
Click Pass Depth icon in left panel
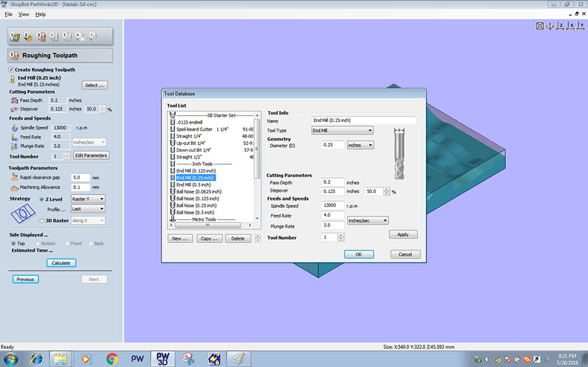click(14, 101)
